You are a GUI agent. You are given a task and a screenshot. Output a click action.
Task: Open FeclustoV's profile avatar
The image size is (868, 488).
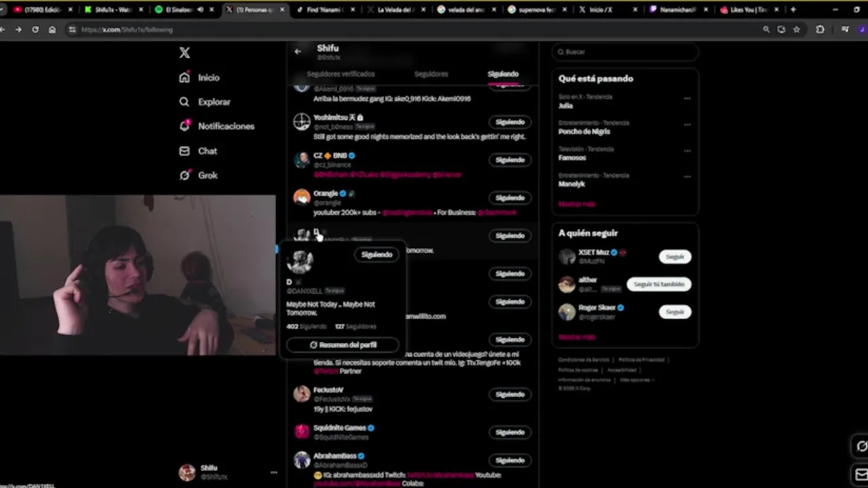coord(302,394)
